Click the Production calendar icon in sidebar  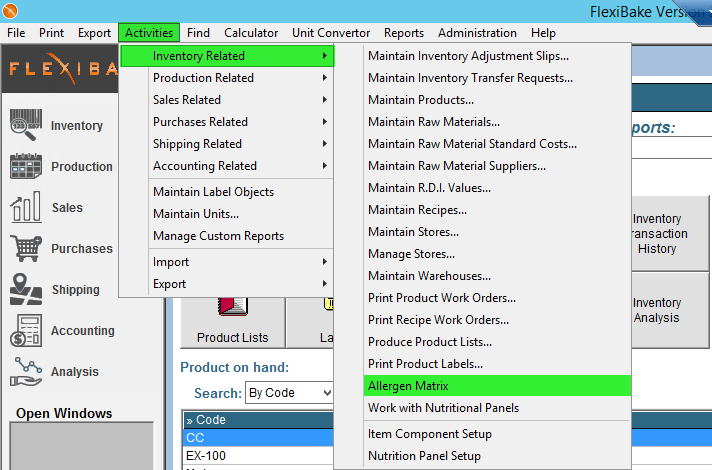click(26, 166)
